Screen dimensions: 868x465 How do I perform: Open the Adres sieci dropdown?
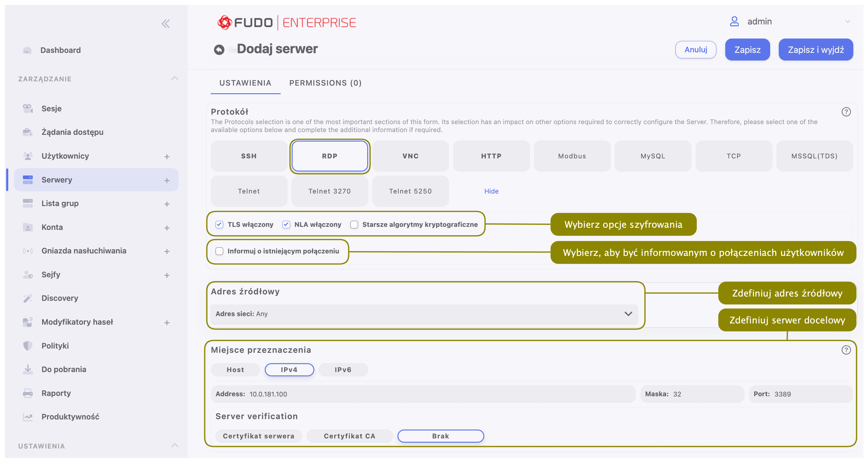tap(424, 314)
